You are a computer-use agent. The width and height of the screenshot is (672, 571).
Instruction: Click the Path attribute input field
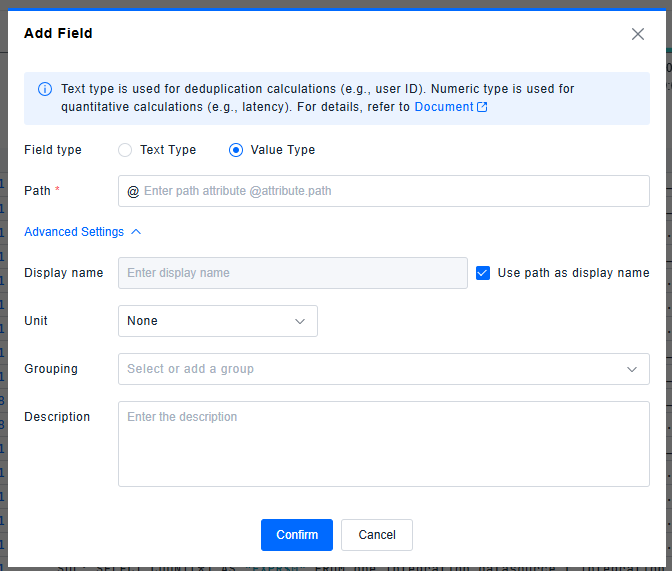[390, 191]
